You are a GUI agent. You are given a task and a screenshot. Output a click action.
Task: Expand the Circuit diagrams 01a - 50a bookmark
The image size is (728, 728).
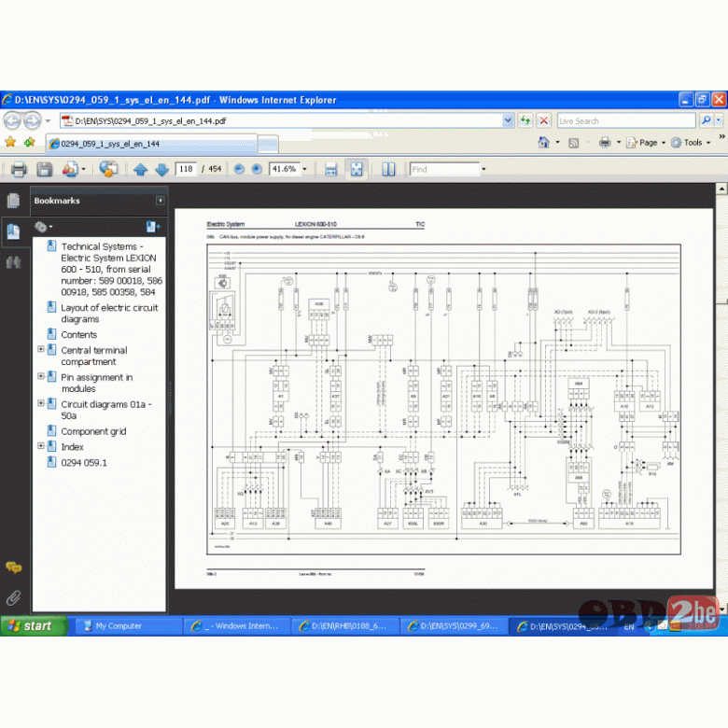tap(41, 403)
